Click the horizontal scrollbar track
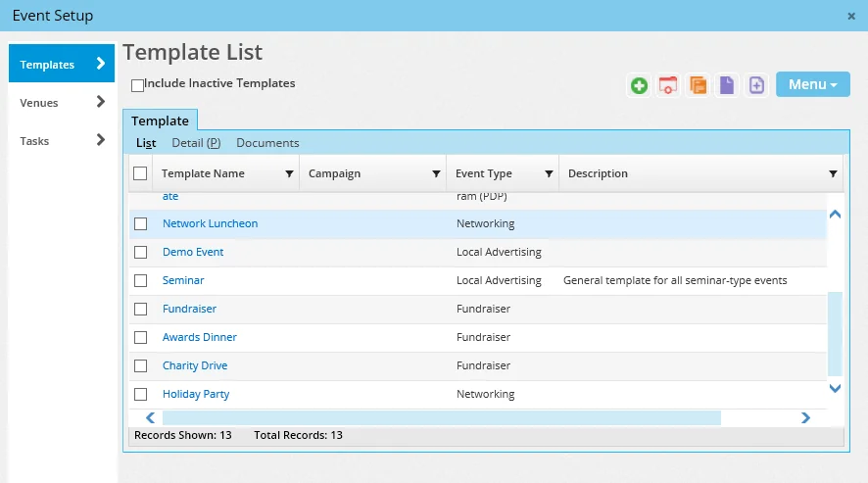Image resolution: width=868 pixels, height=483 pixels. point(759,418)
